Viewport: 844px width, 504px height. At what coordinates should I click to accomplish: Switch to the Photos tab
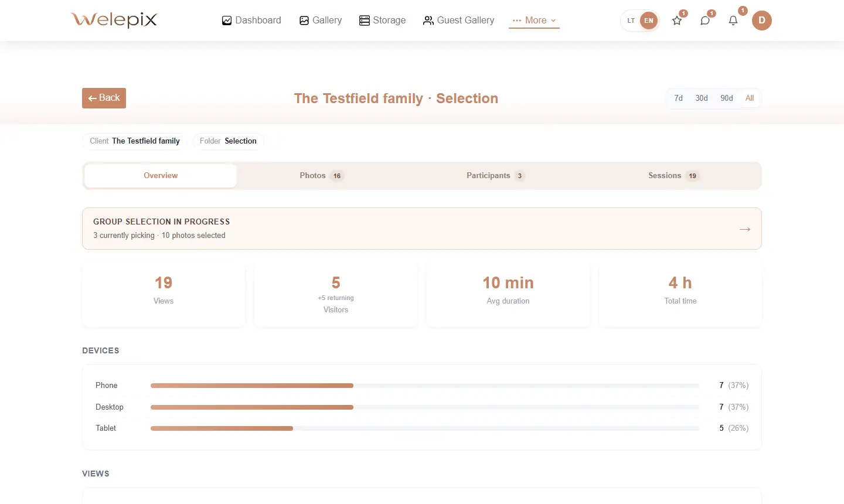coord(321,176)
